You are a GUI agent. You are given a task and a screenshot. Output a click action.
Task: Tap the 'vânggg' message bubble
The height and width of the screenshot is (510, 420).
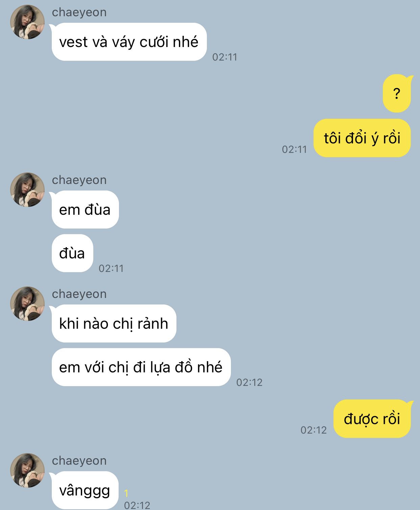click(x=85, y=490)
